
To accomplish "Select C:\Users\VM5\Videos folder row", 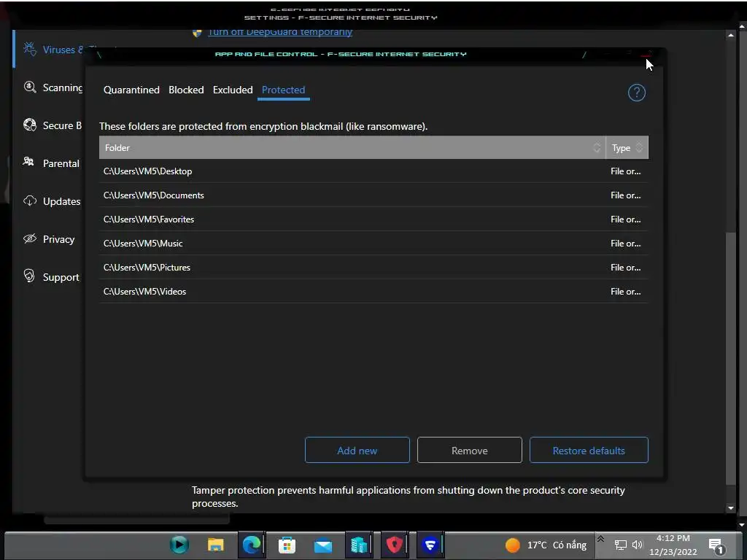I will click(x=373, y=292).
